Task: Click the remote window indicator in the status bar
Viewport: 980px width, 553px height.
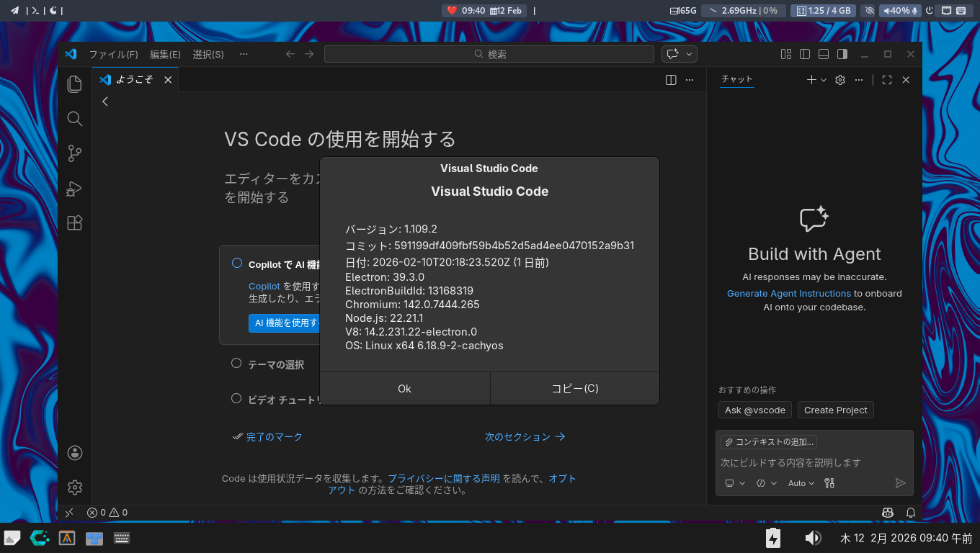Action: click(x=69, y=513)
